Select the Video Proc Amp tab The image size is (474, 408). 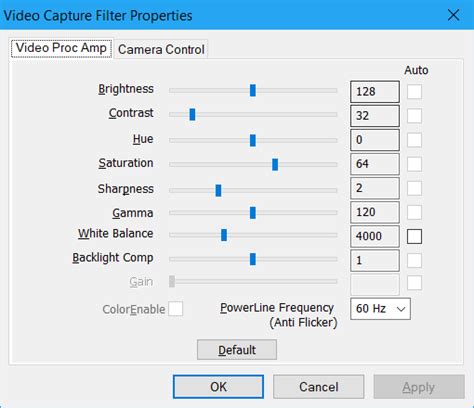pyautogui.click(x=61, y=48)
